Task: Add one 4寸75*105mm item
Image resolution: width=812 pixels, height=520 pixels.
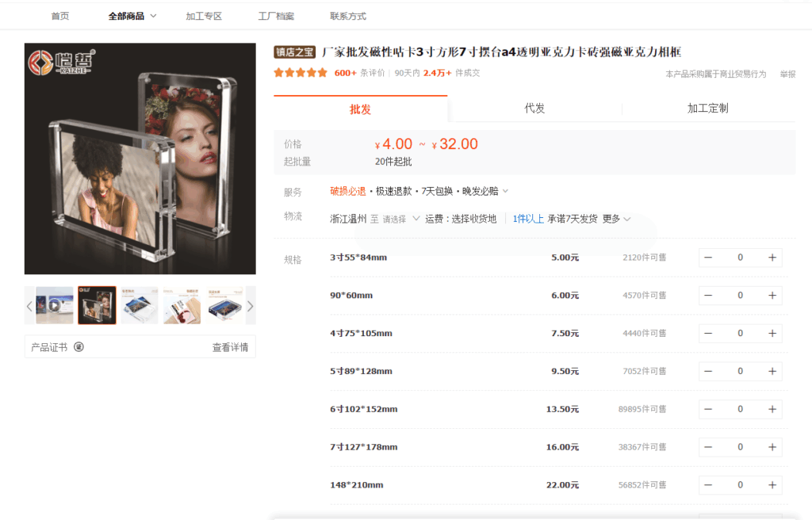Action: click(x=772, y=333)
